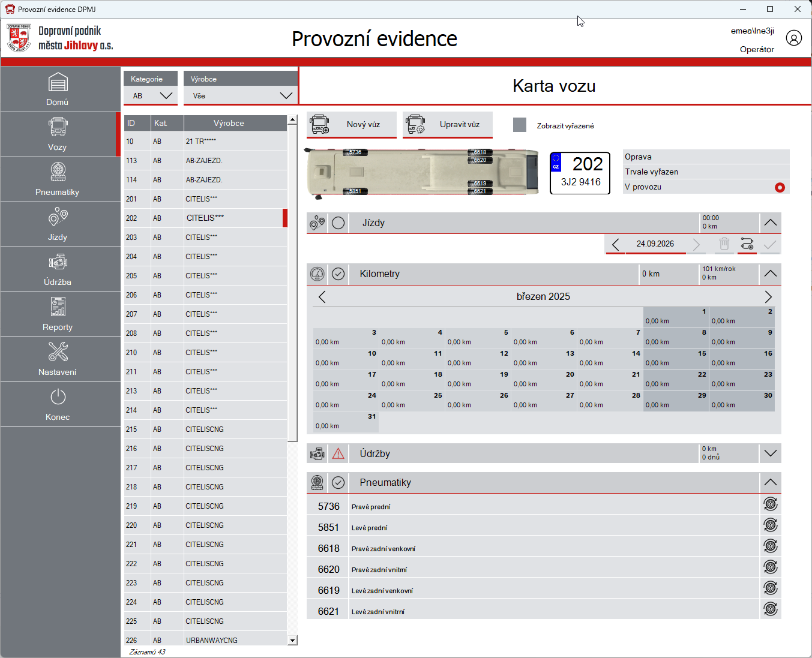The width and height of the screenshot is (812, 658).
Task: Expand the Údržby section
Action: 771,453
